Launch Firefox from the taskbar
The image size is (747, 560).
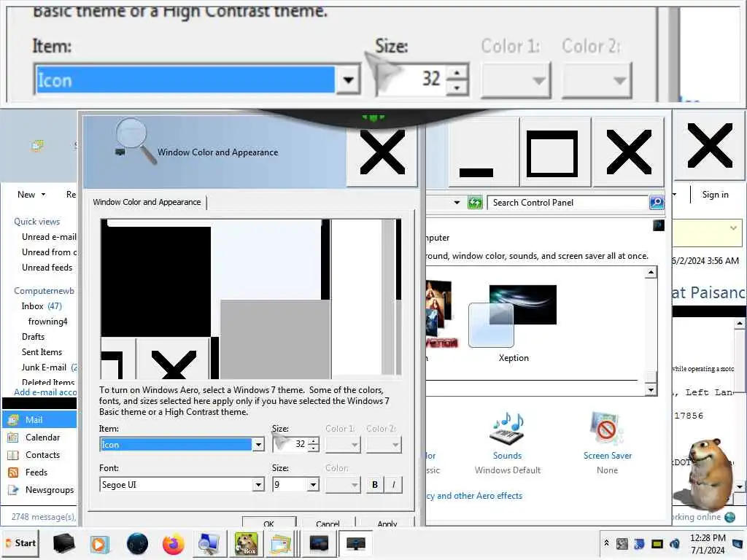click(173, 544)
